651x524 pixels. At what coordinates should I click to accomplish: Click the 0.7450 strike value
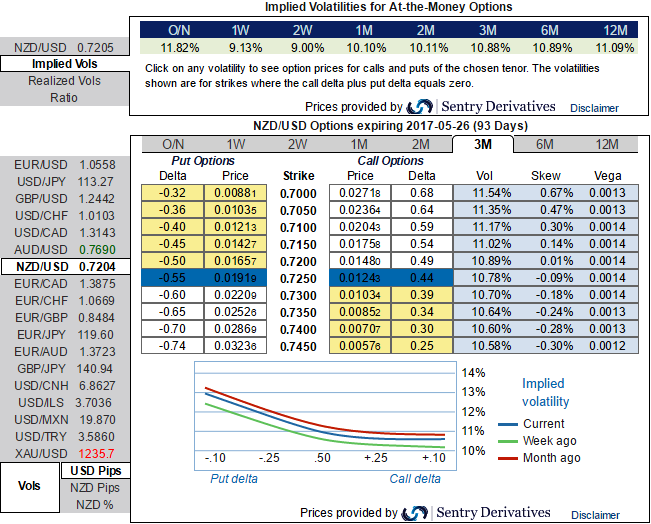(x=298, y=347)
